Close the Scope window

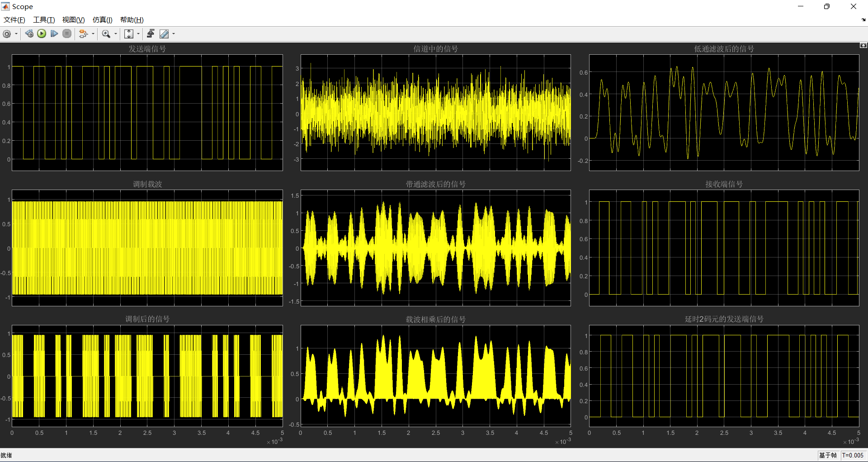pos(854,6)
